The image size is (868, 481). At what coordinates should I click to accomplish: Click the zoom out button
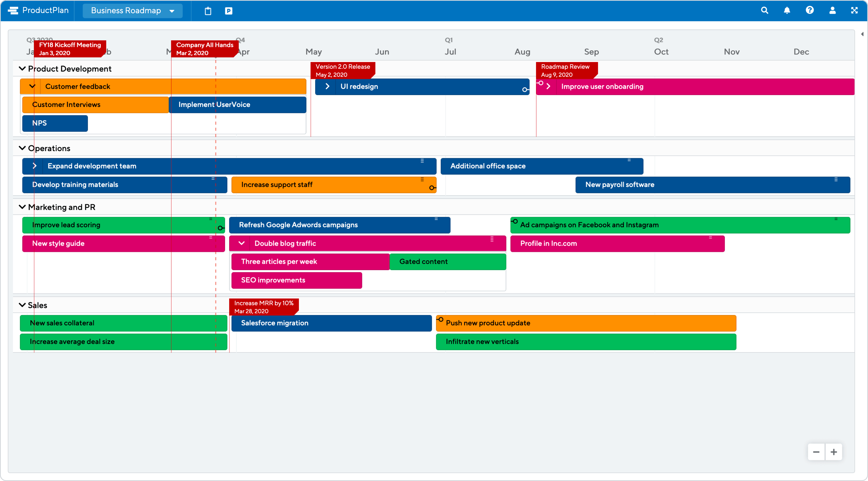click(x=817, y=452)
